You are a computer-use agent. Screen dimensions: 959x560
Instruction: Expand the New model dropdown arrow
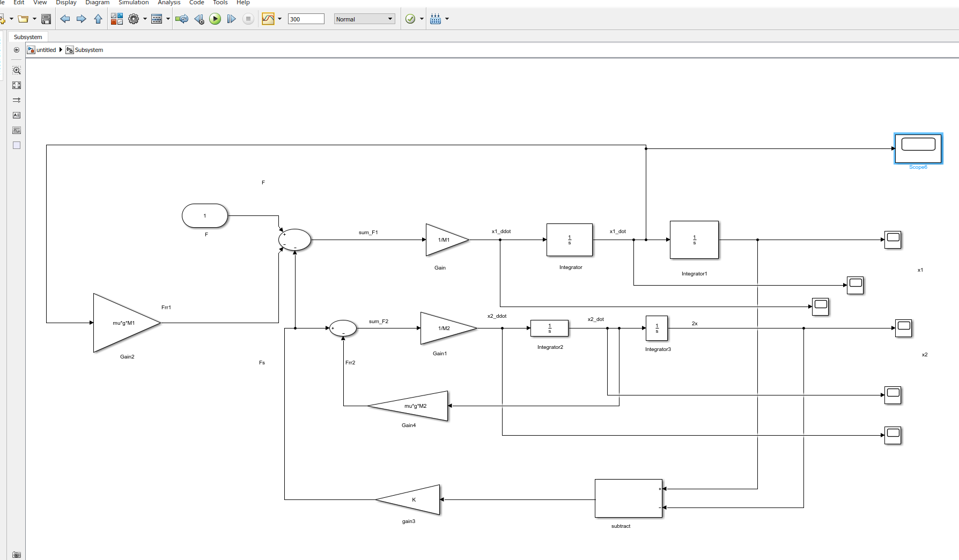point(11,19)
